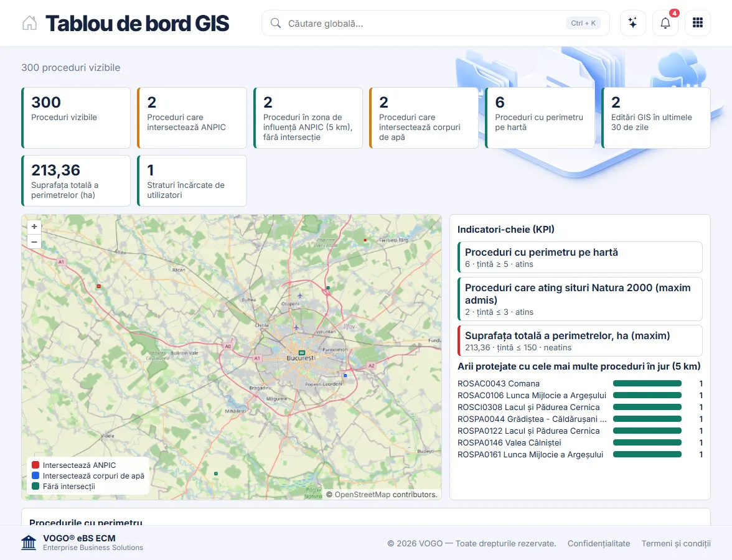The image size is (732, 560).
Task: Click ROSPA0122 Lacul și Pădurea Cernica row
Action: click(x=580, y=431)
